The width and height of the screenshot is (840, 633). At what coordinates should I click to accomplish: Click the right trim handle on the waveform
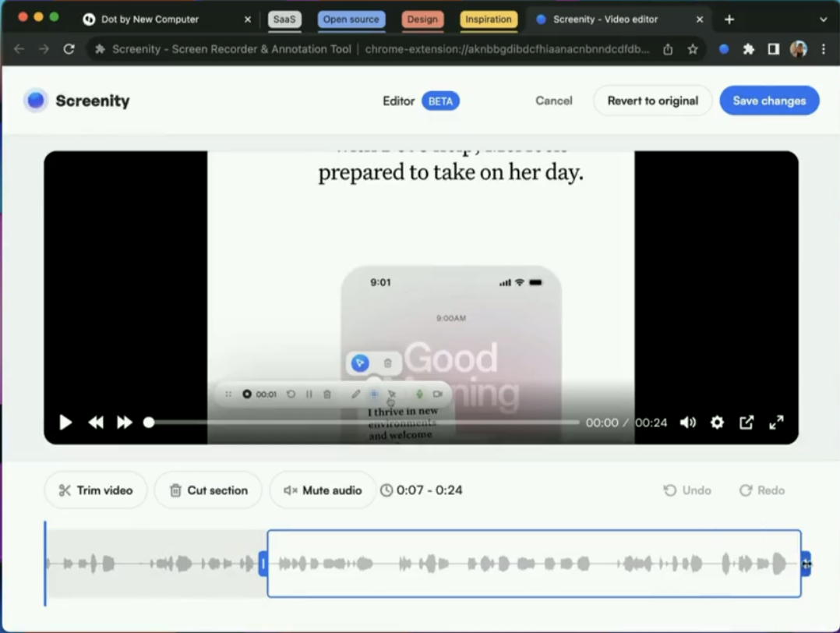(806, 564)
